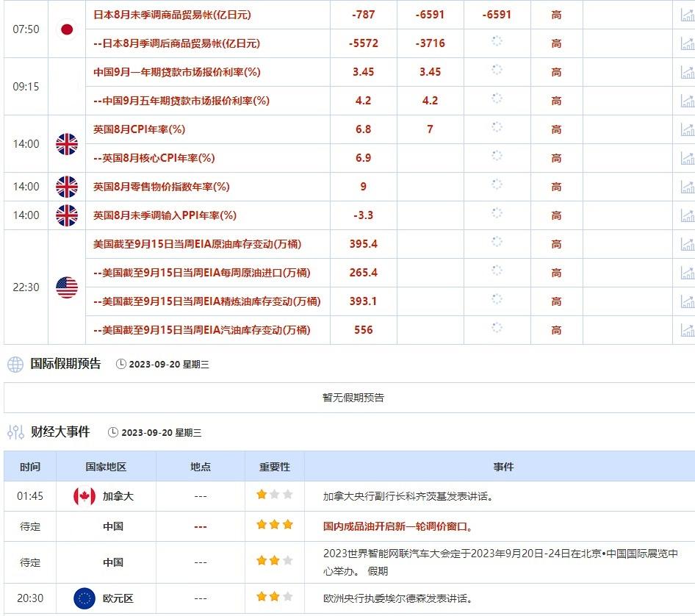Open 国内成品油开启新一轮调价窗口 event
Screen dimensions: 695x616
click(x=397, y=526)
